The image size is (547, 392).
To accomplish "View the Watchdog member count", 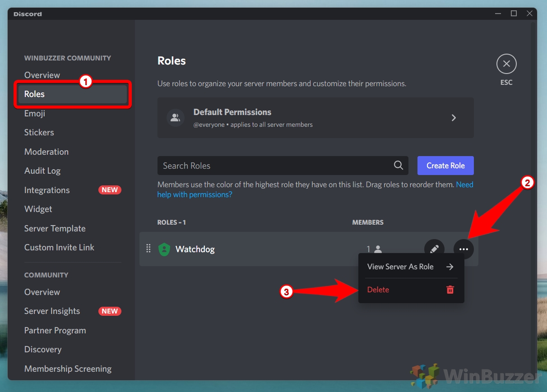I will coord(374,249).
